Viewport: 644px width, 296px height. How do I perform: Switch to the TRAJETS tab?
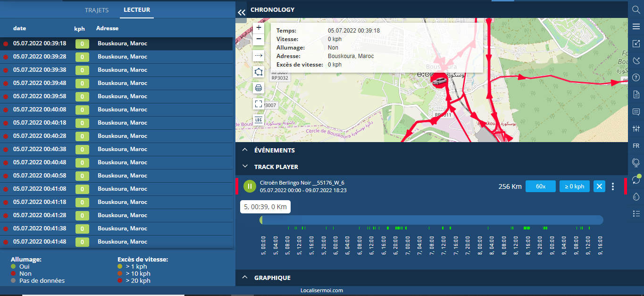pos(97,10)
